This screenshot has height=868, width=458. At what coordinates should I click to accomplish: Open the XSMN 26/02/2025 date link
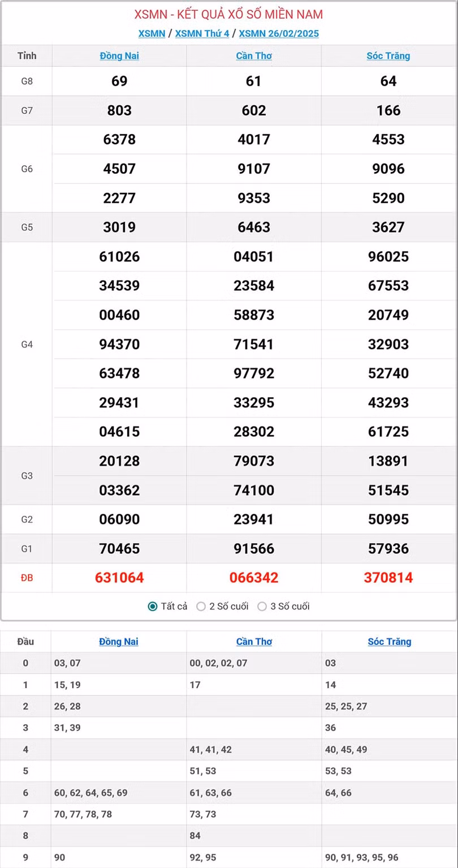click(279, 33)
